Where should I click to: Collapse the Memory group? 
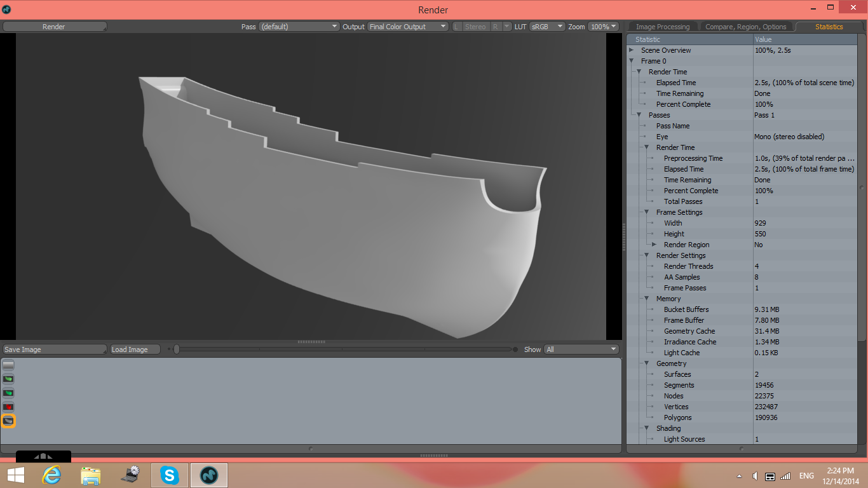click(x=647, y=299)
